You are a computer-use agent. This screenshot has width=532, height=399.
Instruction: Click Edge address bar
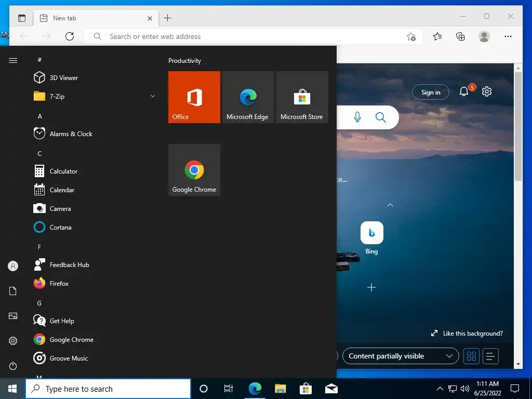(x=253, y=36)
